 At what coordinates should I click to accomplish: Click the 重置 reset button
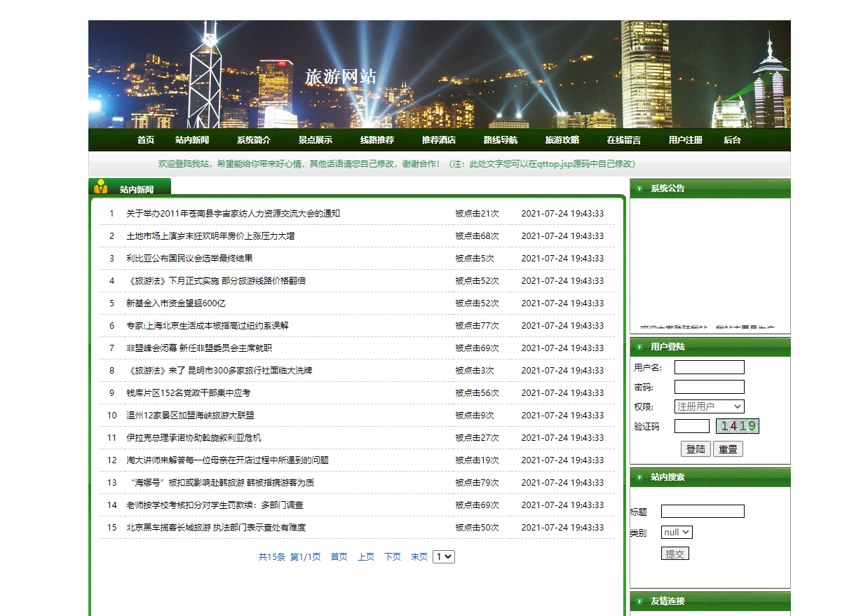click(727, 449)
